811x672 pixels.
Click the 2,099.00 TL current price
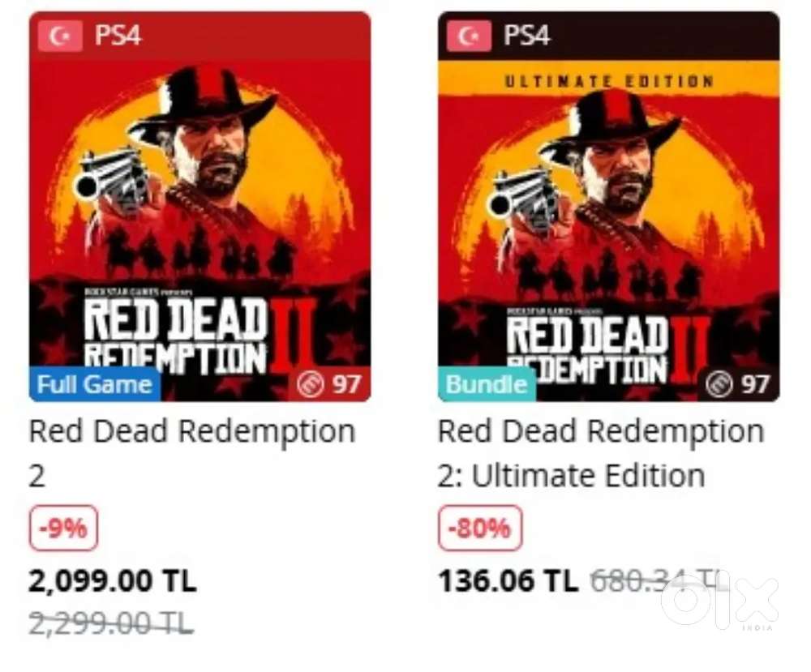[x=113, y=580]
